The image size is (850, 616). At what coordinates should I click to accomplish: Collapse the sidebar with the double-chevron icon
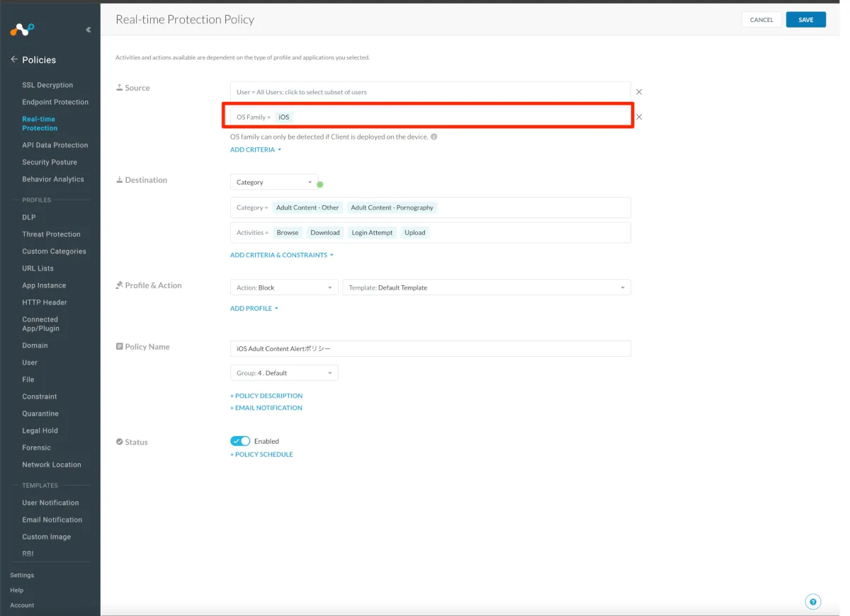point(88,30)
